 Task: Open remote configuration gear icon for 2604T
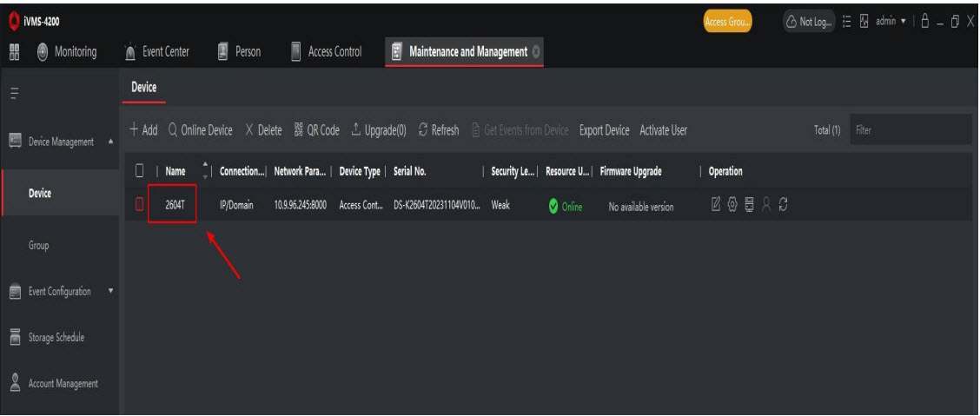[x=732, y=207]
